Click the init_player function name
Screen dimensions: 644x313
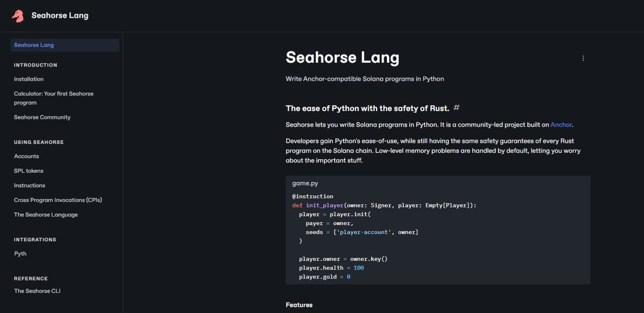[325, 205]
